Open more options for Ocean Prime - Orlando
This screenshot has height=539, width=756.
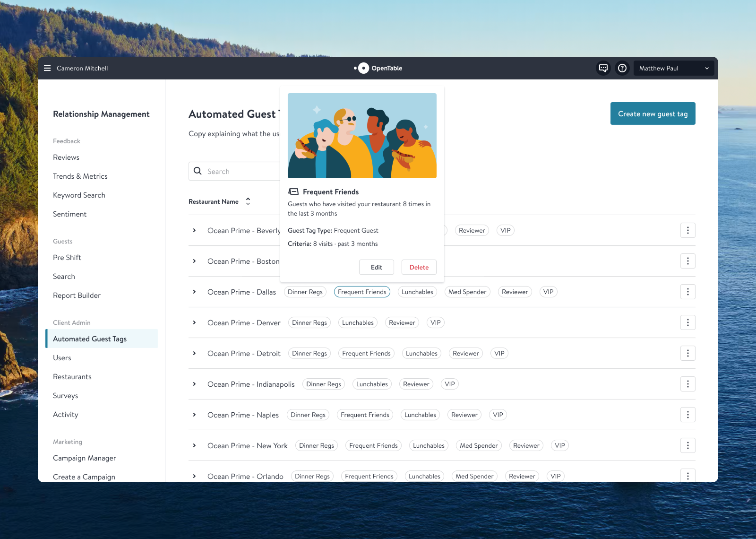(x=688, y=476)
